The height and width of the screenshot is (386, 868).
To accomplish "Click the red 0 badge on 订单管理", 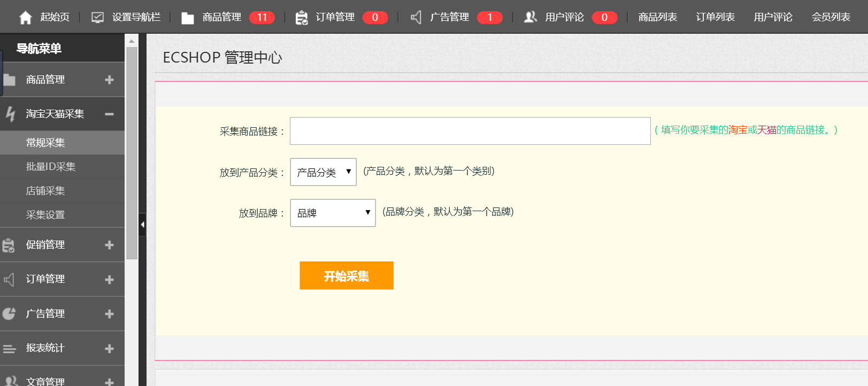I will pos(375,18).
